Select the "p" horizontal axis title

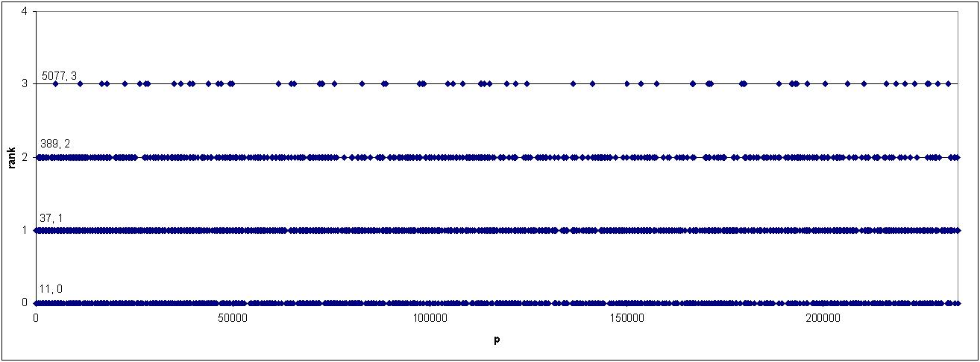(x=496, y=339)
